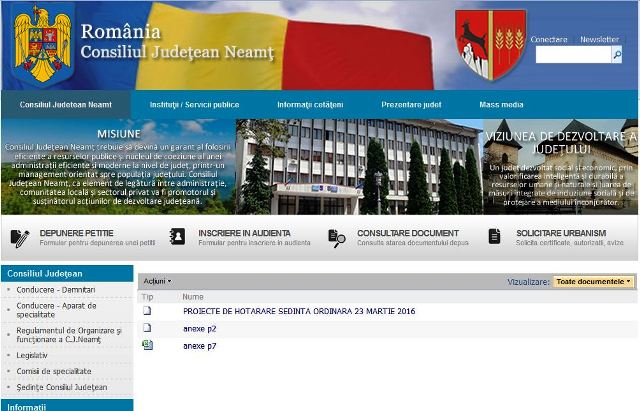Open the Toate documentele view dropdown

point(593,282)
